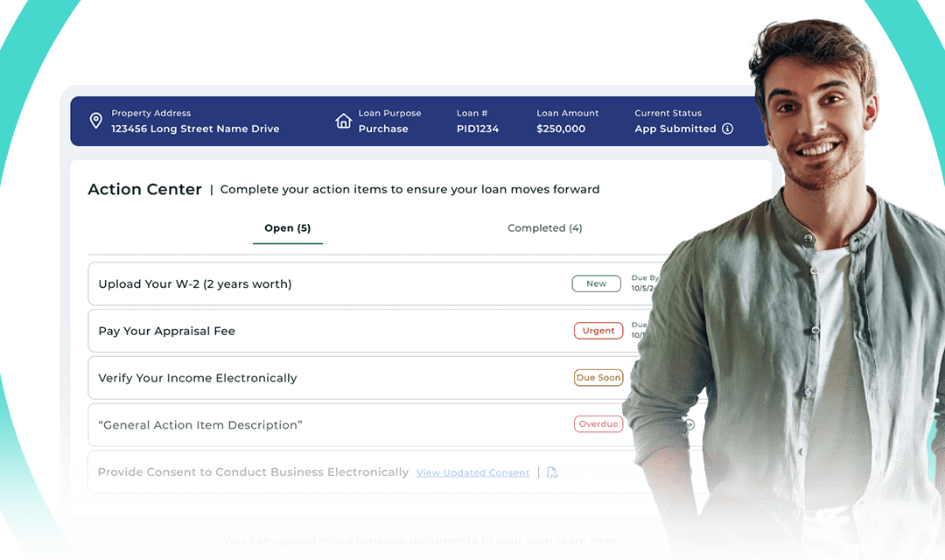This screenshot has width=945, height=560.
Task: Open the info icon next to App Submitted
Action: coord(727,129)
